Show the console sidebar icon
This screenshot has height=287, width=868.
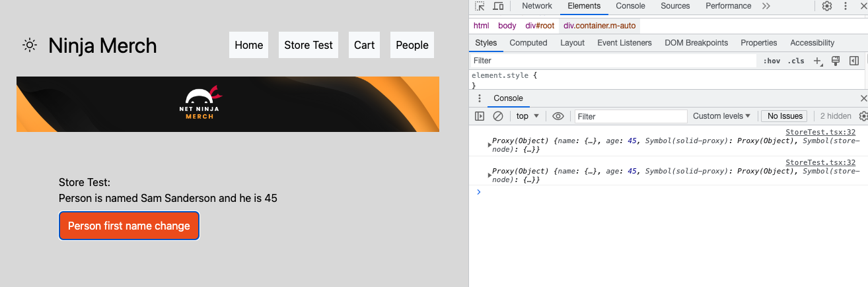pyautogui.click(x=480, y=116)
